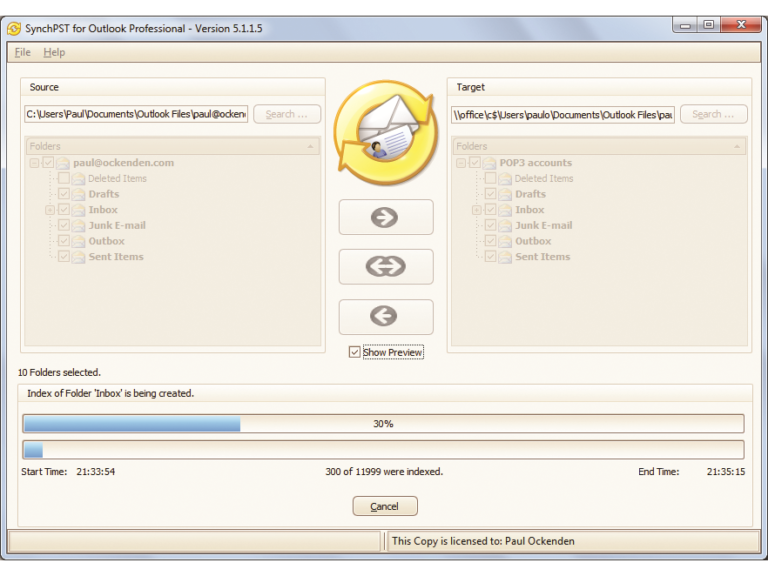768x576 pixels.
Task: Click Deleted Items folder icon in Source tree
Action: 78,179
